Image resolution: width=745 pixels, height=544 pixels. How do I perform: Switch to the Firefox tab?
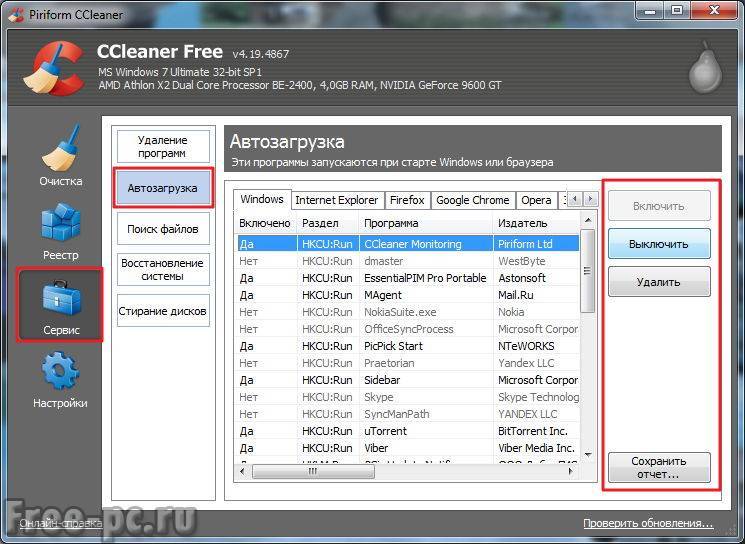coord(407,200)
